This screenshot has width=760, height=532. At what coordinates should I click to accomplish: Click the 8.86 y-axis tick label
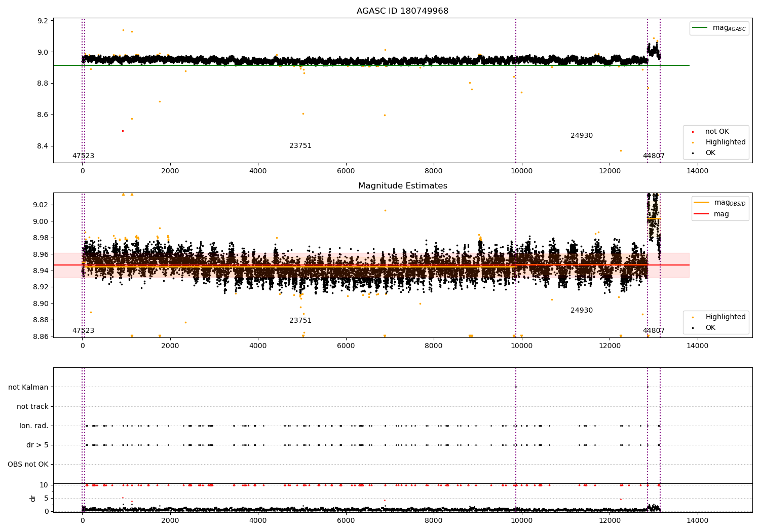[x=42, y=336]
